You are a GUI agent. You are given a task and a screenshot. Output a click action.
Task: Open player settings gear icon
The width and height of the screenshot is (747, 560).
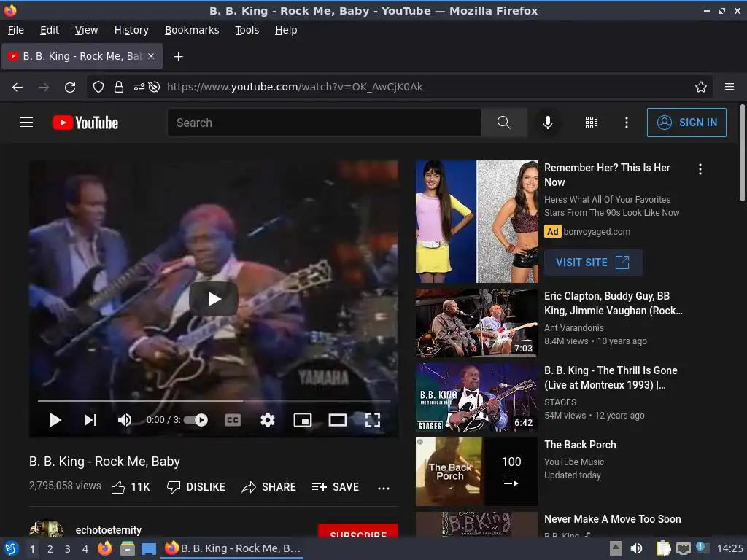[x=268, y=419]
